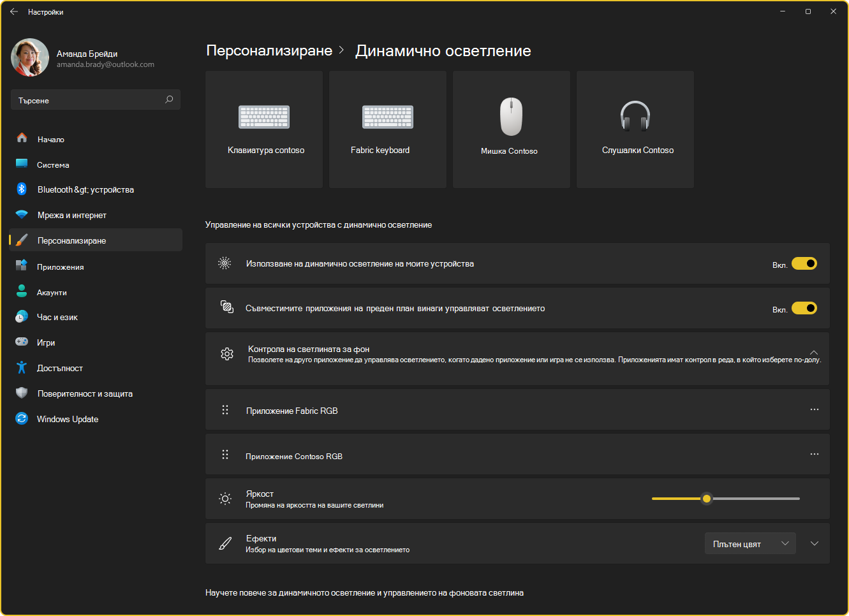Toggle dynamic lighting on my devices switch
The height and width of the screenshot is (616, 849).
804,263
